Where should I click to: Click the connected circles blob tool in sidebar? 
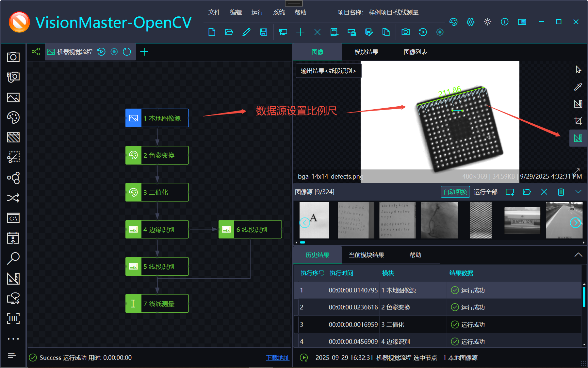point(13,178)
